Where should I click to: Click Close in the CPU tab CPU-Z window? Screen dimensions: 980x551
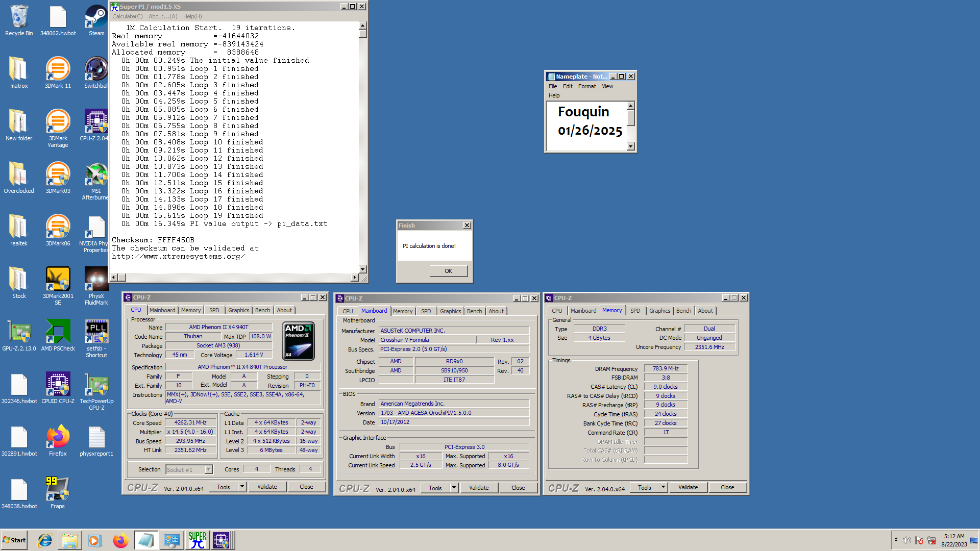[x=306, y=487]
